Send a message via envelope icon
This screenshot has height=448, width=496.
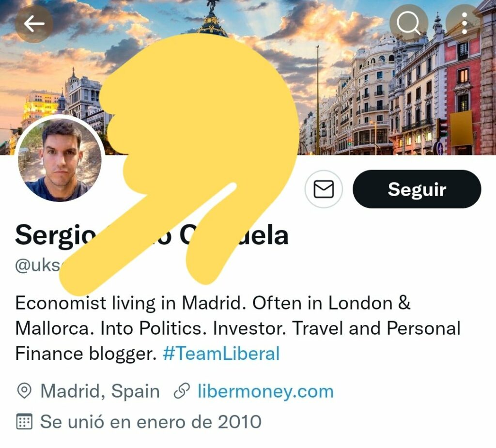323,189
